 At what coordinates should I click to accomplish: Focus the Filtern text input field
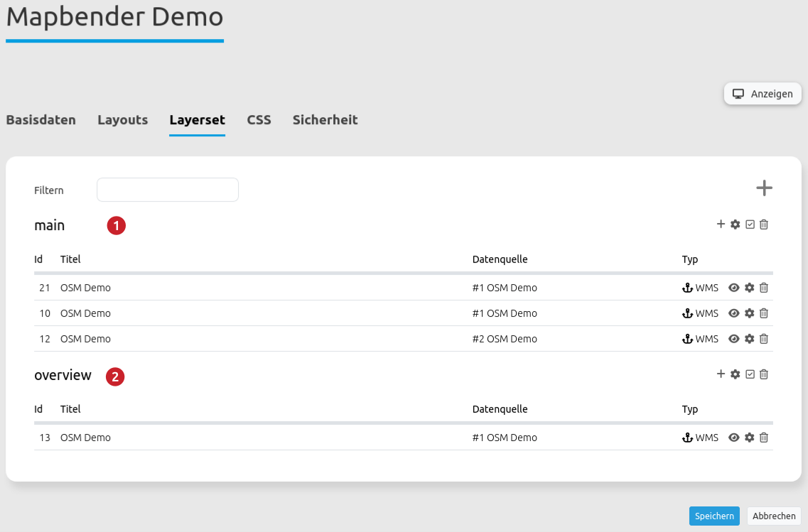[x=168, y=190]
